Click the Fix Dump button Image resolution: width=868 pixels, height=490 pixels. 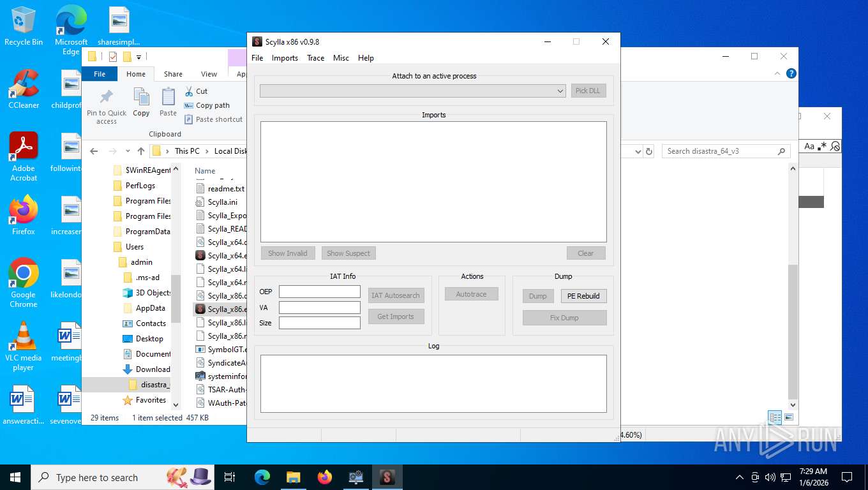(x=564, y=318)
